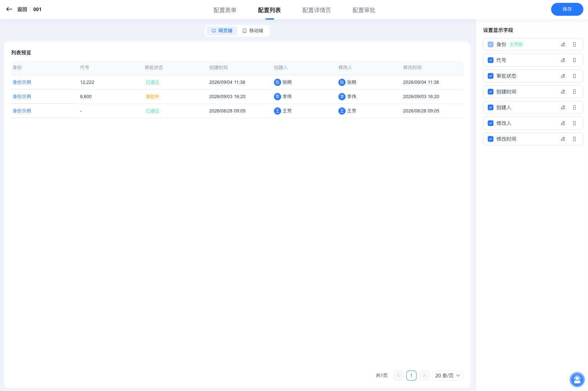Select the 配置列表 tab

269,10
